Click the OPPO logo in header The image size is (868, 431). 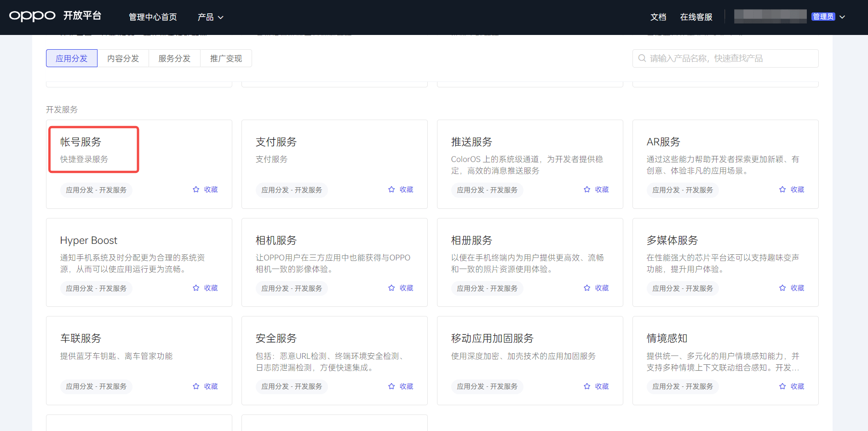point(32,16)
